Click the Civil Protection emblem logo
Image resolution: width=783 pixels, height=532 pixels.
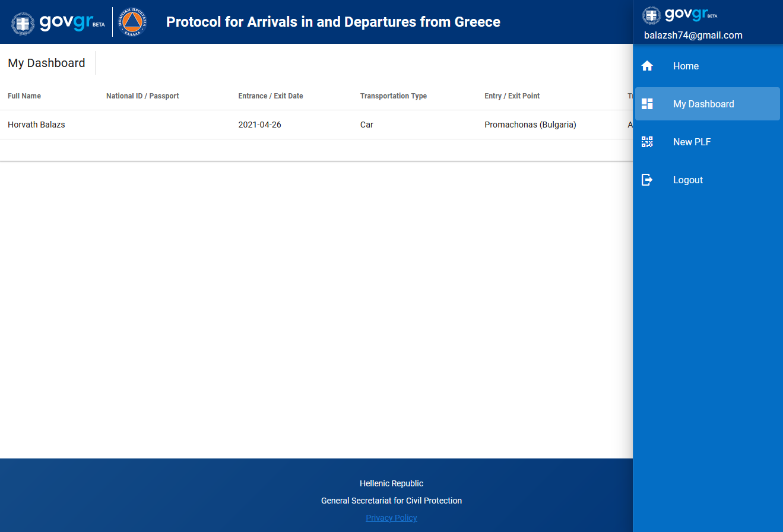tap(132, 22)
